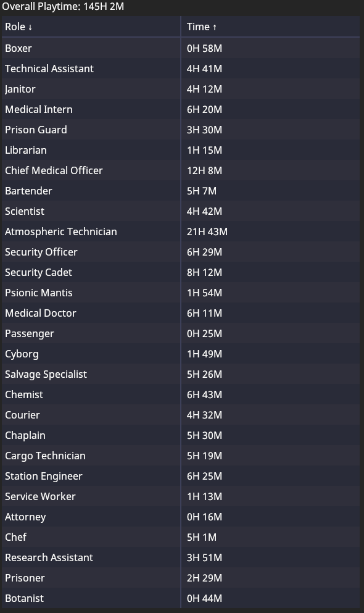Click the Janitor role entry
The image size is (364, 613).
[x=20, y=89]
